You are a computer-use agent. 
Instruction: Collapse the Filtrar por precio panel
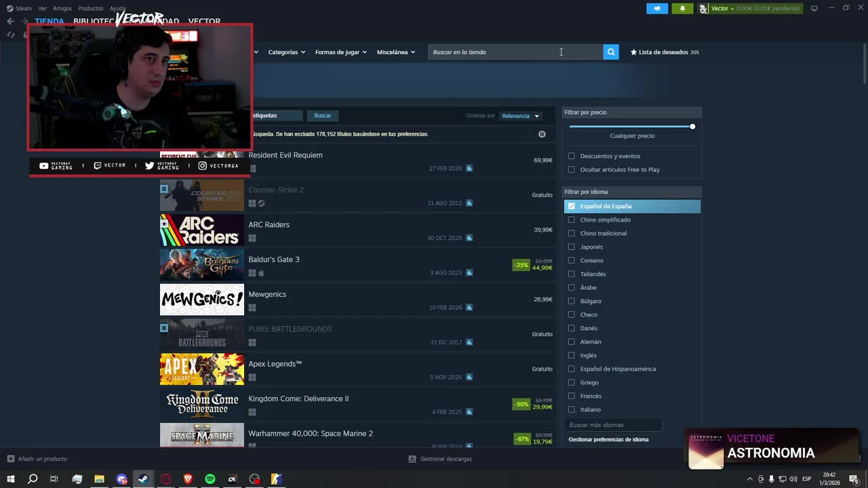632,113
